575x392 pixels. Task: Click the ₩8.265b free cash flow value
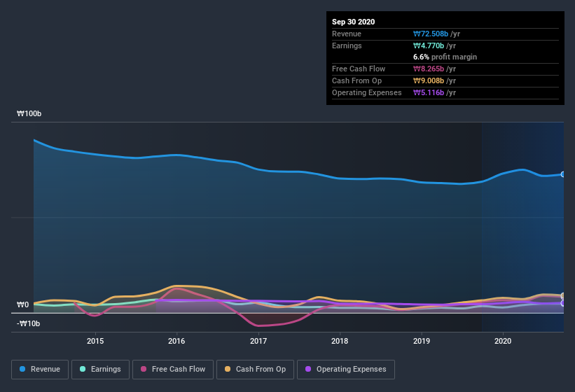tap(429, 69)
